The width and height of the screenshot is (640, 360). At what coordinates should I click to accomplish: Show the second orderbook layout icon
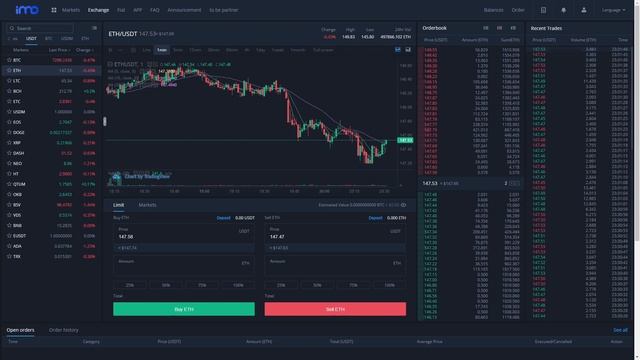(500, 28)
